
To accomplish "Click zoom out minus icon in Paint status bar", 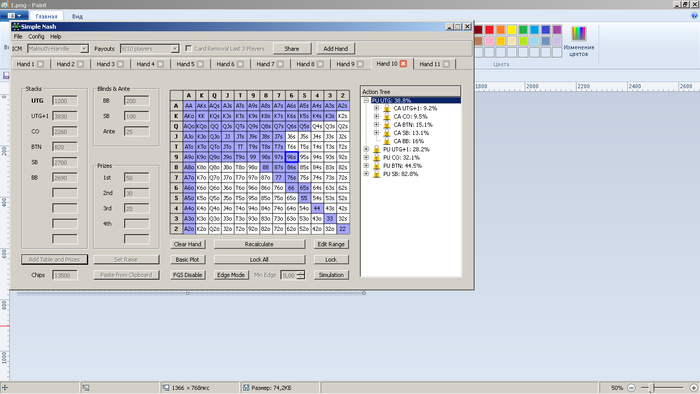I will 631,388.
